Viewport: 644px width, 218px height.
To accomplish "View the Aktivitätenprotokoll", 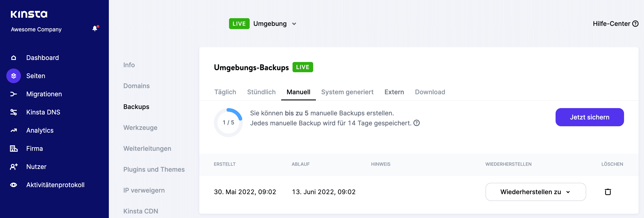I will click(55, 185).
